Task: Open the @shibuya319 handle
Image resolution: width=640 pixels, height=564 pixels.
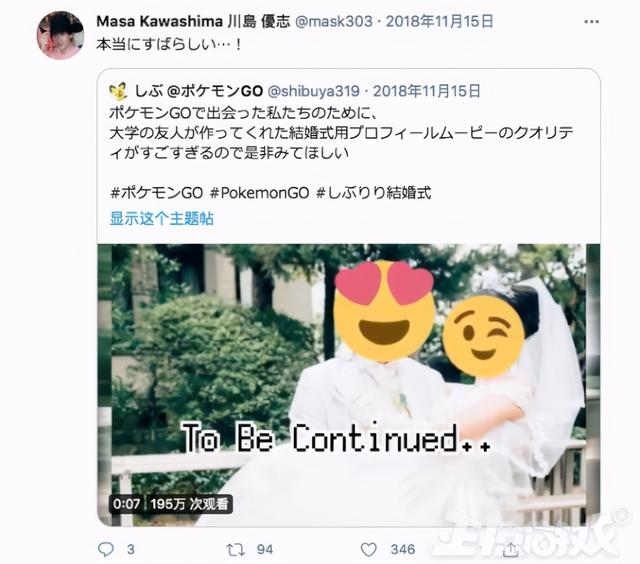Action: [313, 91]
